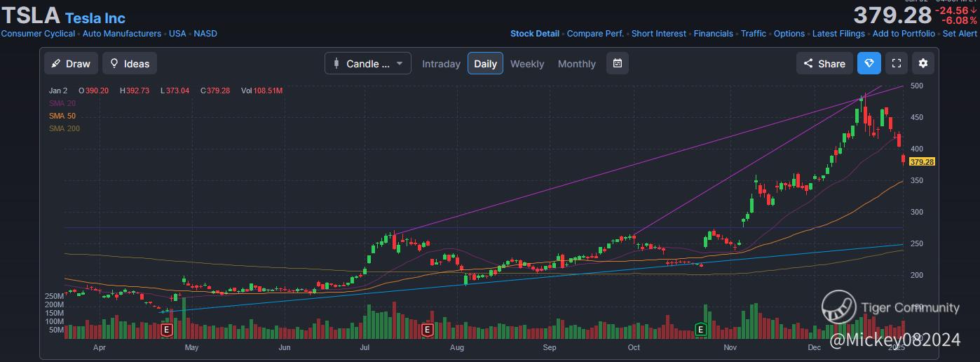This screenshot has height=362, width=980.
Task: Set an alert for TSLA
Action: coord(960,34)
